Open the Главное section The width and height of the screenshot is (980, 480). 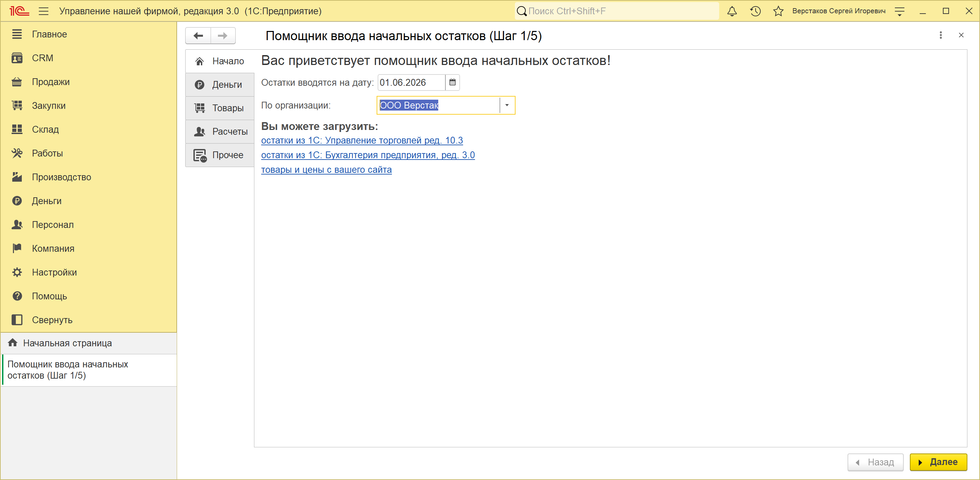coord(89,34)
